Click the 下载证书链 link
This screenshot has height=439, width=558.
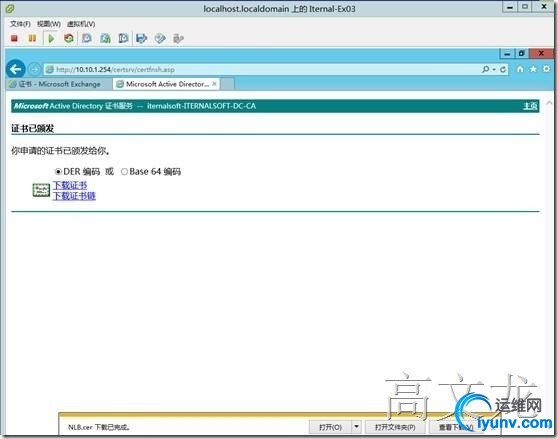pyautogui.click(x=74, y=196)
